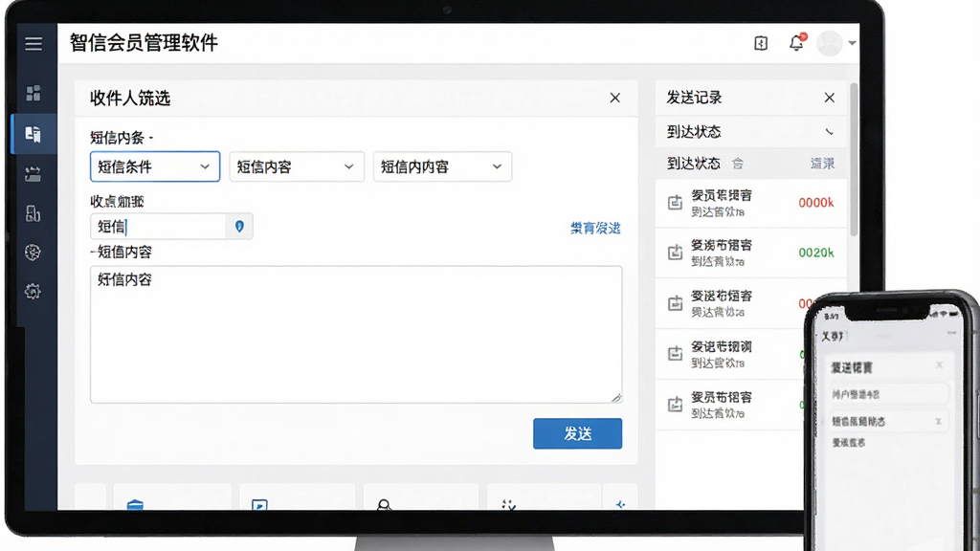Open the globe-like icon in sidebar
The image size is (980, 551).
(33, 253)
